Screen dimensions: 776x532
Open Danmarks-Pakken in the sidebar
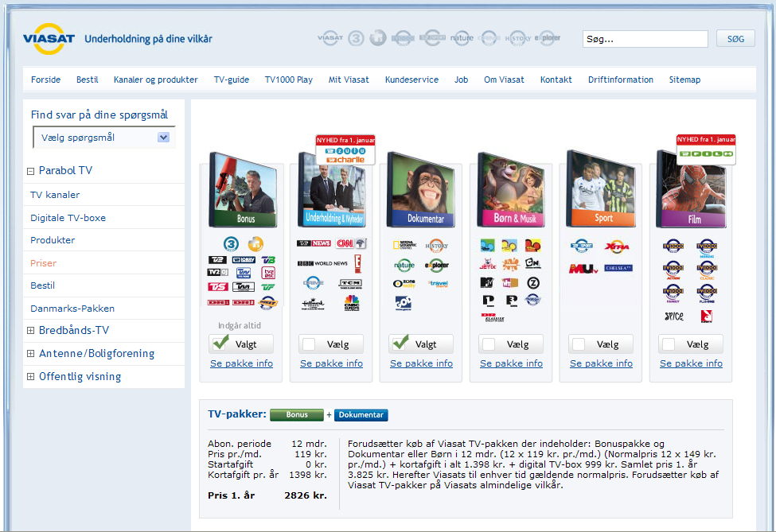(72, 309)
